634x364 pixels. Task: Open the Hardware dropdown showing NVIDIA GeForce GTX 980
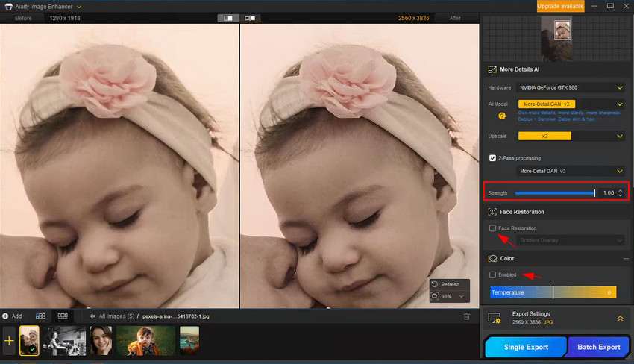tap(571, 87)
